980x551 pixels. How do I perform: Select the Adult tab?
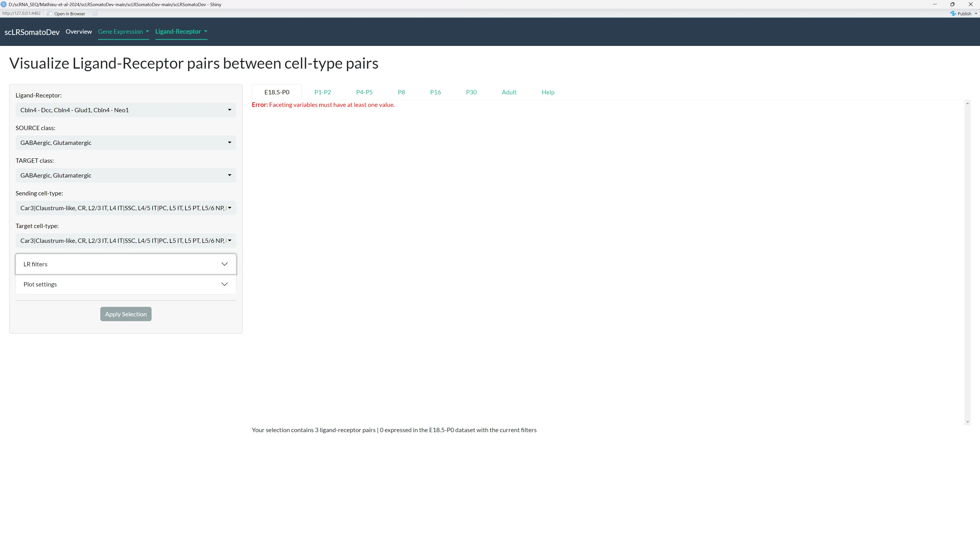click(x=509, y=92)
